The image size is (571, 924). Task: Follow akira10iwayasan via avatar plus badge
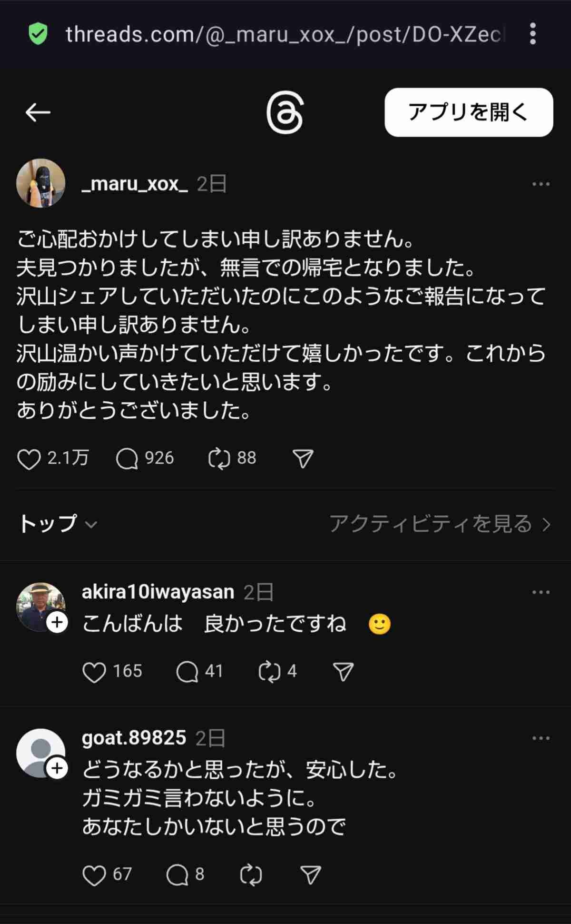tap(57, 622)
